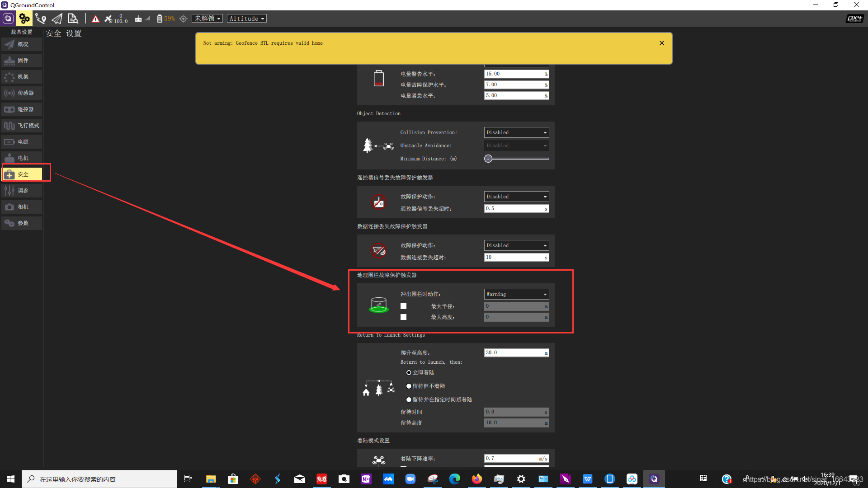
Task: Open the Altitude flight mode dropdown
Action: coord(246,19)
